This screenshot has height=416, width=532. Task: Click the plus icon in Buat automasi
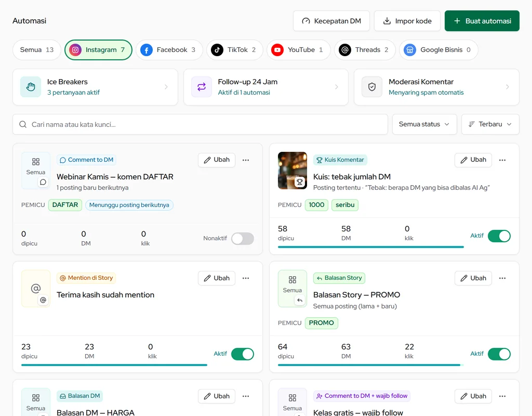coord(457,21)
